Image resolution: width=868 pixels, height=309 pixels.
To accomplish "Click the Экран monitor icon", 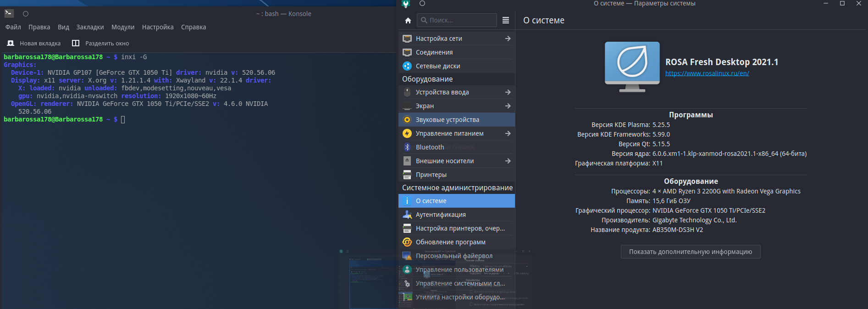I will (407, 106).
